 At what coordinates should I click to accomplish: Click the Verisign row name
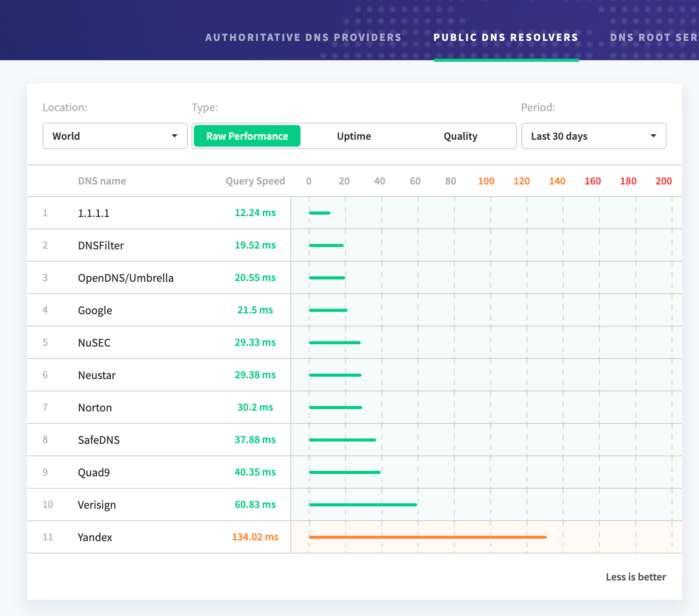[97, 505]
